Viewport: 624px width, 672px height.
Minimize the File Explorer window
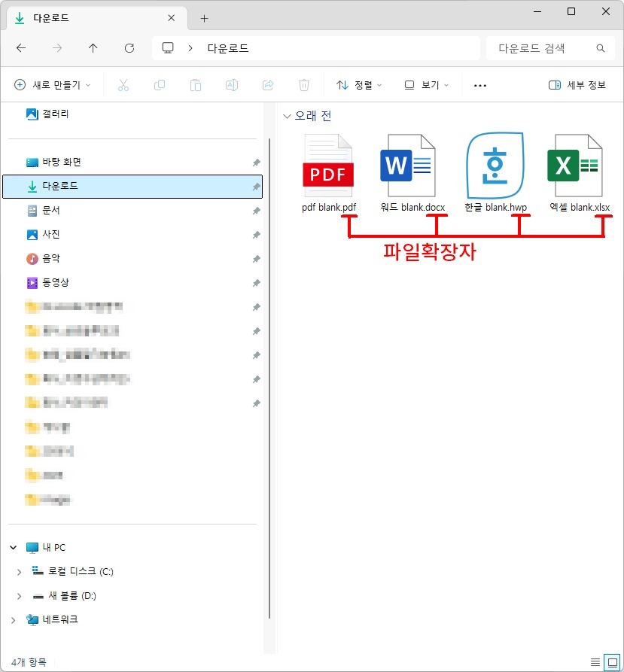[x=537, y=11]
